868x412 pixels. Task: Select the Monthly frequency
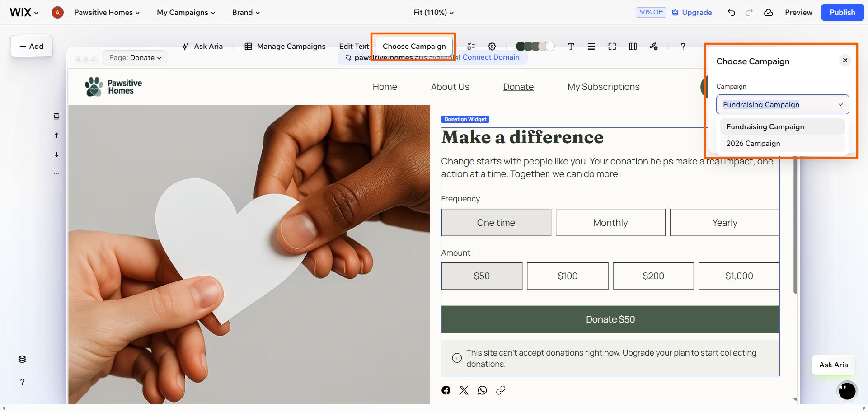click(610, 222)
